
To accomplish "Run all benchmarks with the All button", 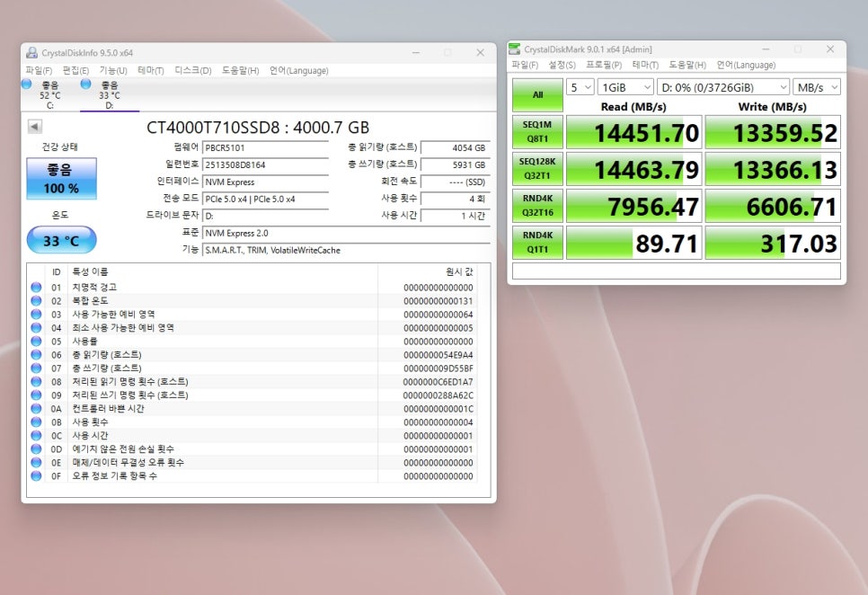I will pyautogui.click(x=537, y=94).
